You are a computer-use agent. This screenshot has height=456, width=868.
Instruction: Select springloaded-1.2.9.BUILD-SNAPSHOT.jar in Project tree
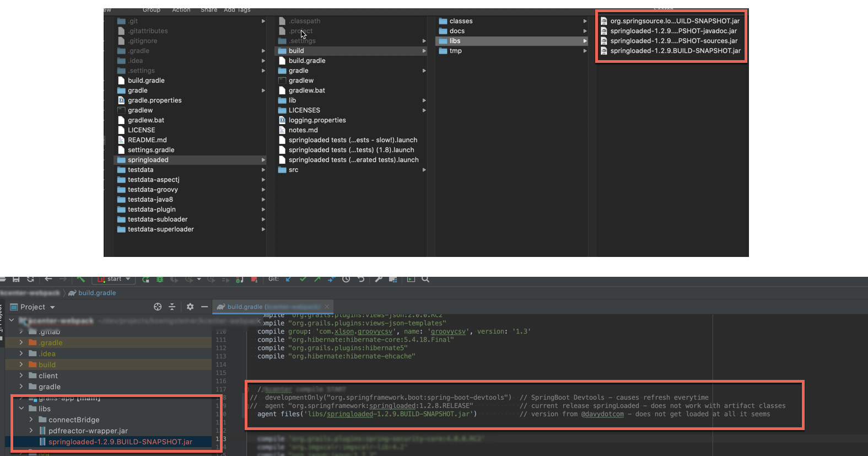point(120,442)
